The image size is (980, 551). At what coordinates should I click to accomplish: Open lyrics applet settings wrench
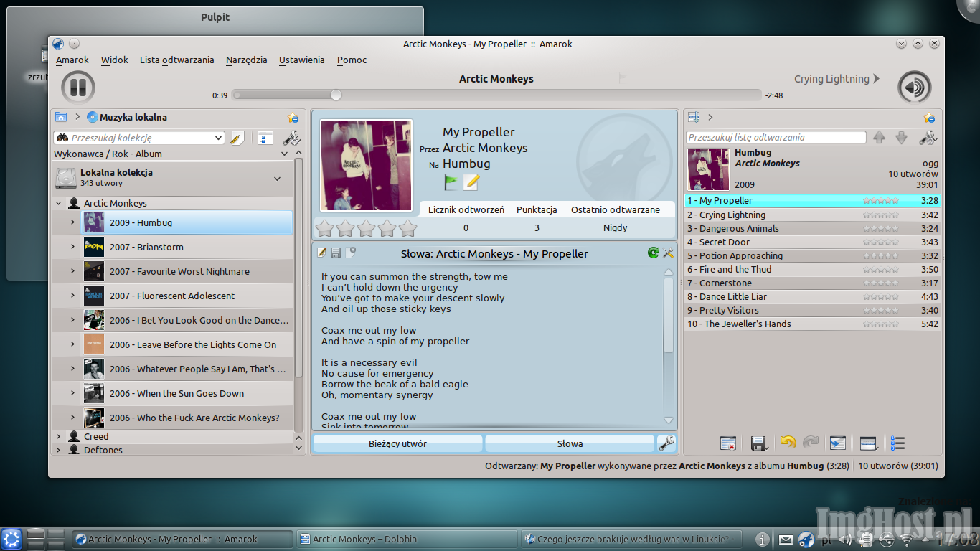coord(668,253)
